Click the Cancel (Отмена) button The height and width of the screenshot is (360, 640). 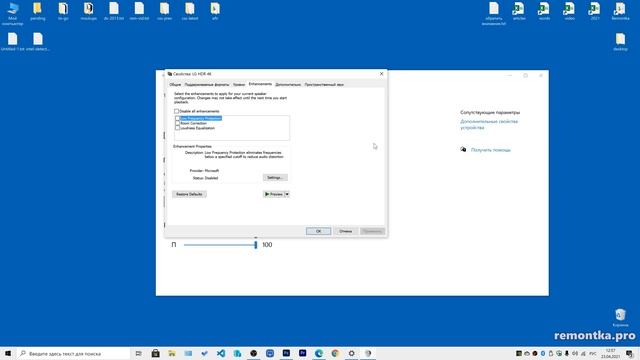(345, 231)
